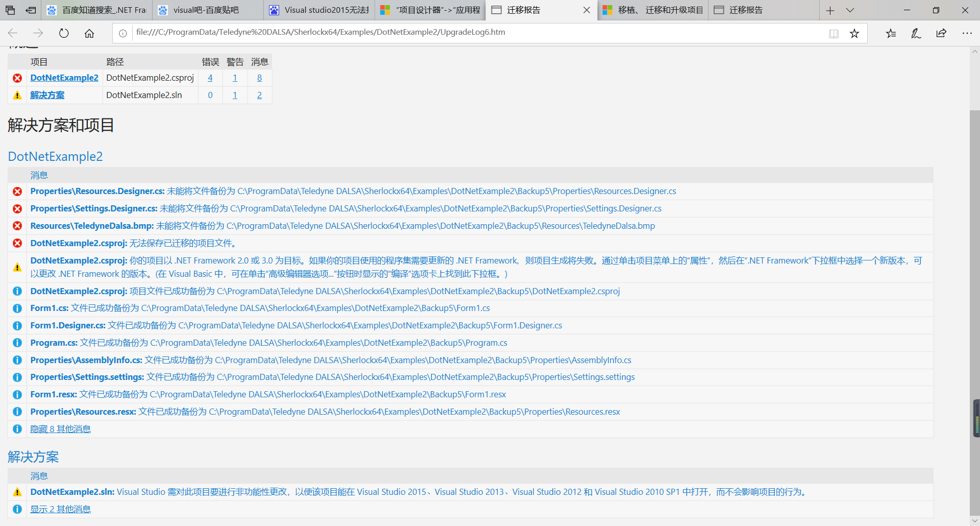Click the vertical scrollbar thumb
980x526 pixels.
975,313
